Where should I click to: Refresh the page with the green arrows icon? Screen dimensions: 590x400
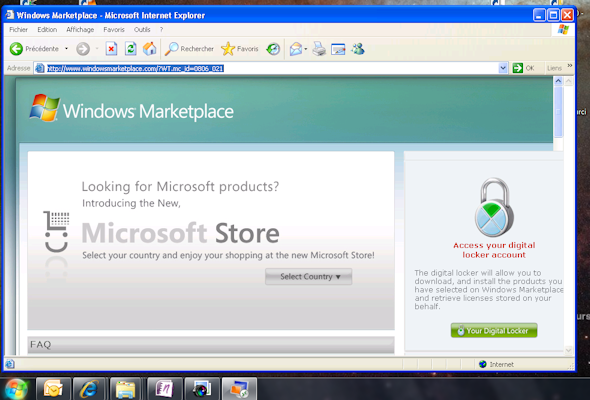[130, 49]
